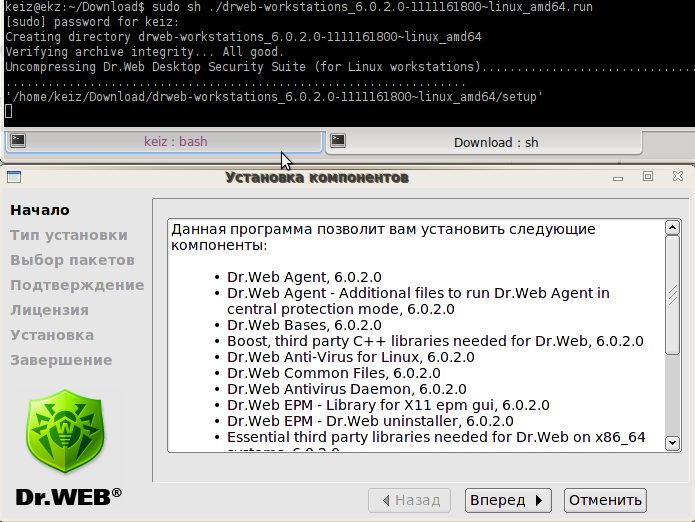The width and height of the screenshot is (695, 522).
Task: Switch to the 'Download : sh' terminal tab
Action: 484,142
